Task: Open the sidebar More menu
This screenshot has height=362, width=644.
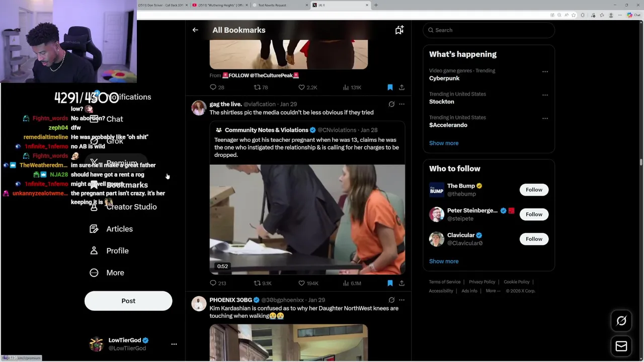Action: click(x=107, y=273)
